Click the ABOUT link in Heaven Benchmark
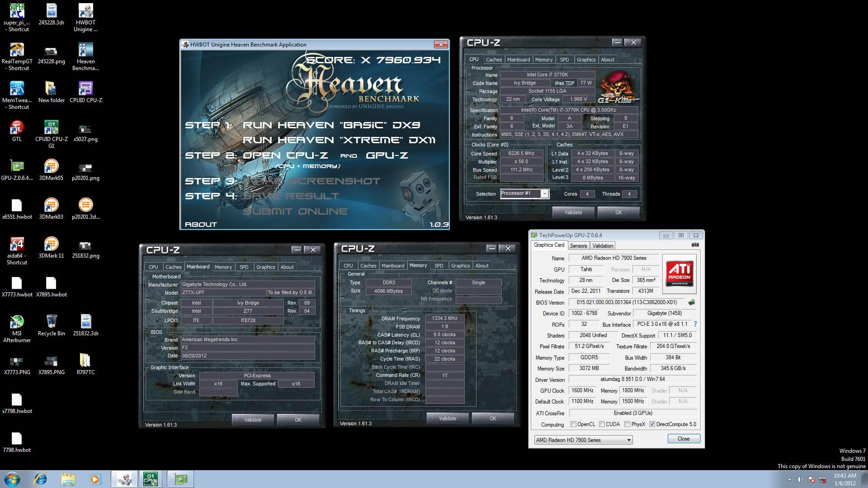This screenshot has height=488, width=868. click(201, 224)
